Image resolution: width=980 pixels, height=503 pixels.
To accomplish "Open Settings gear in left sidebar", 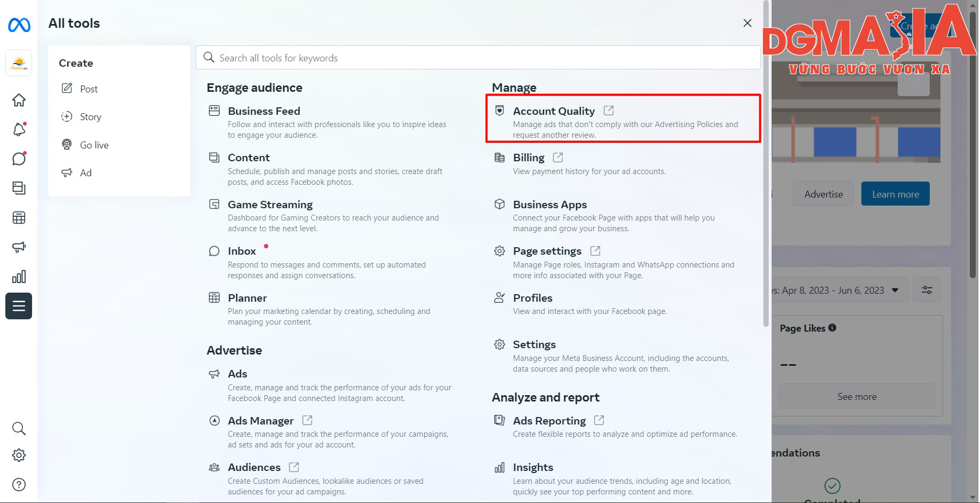I will [19, 455].
